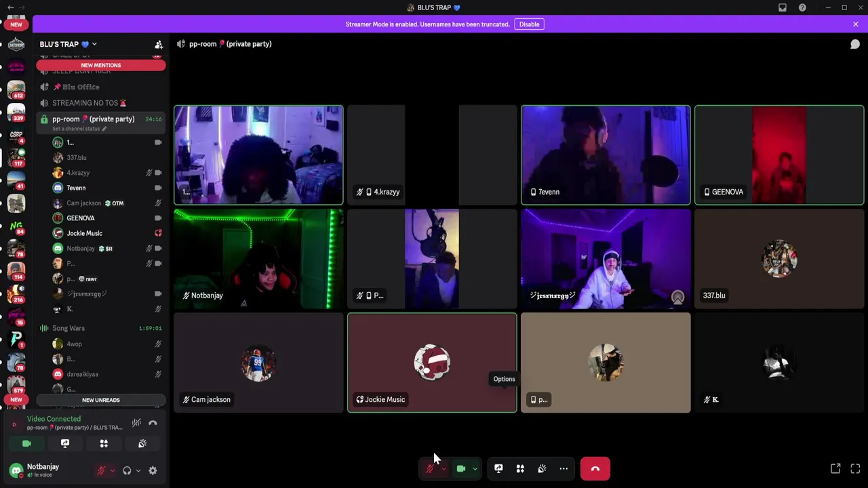This screenshot has height=488, width=868.
Task: Open soundboard button in the sidebar voice panel
Action: tap(142, 443)
